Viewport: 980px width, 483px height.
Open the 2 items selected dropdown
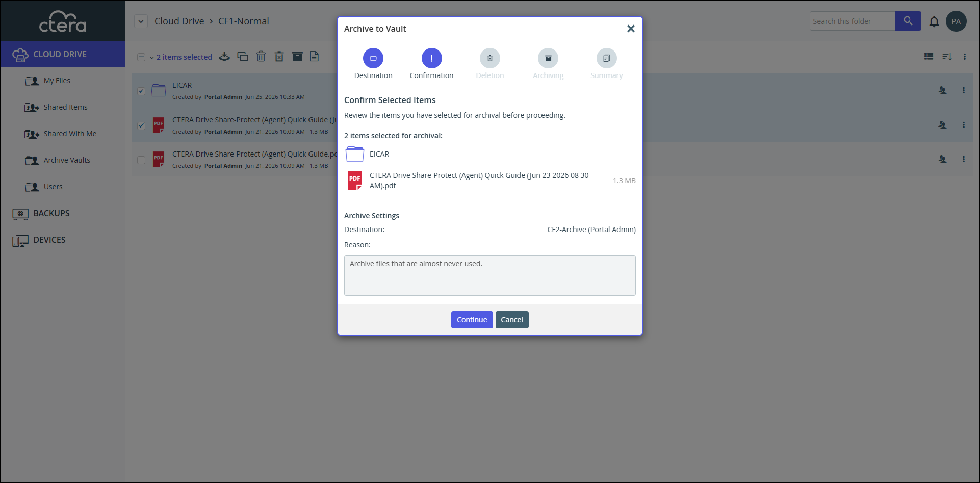[180, 57]
